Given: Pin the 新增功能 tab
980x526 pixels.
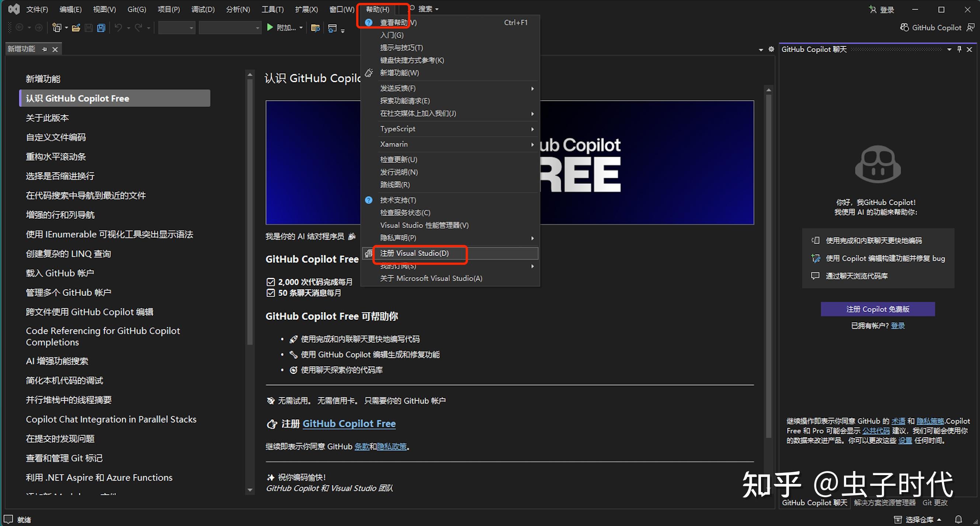Looking at the screenshot, I should point(45,49).
